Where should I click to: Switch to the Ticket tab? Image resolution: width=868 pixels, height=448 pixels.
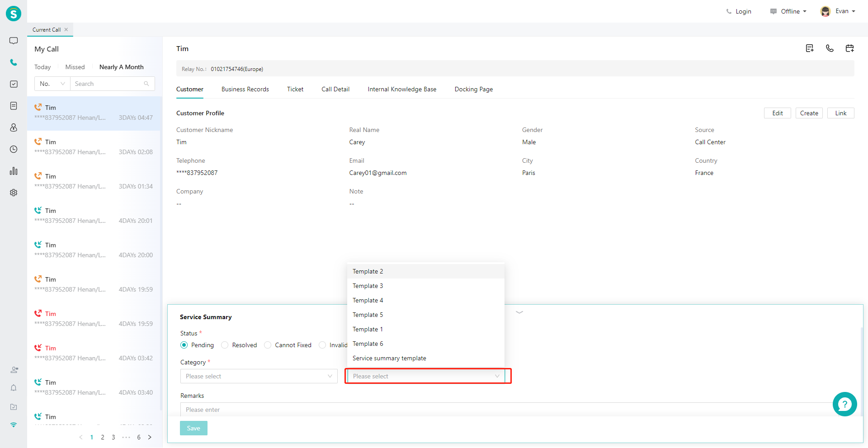[295, 89]
